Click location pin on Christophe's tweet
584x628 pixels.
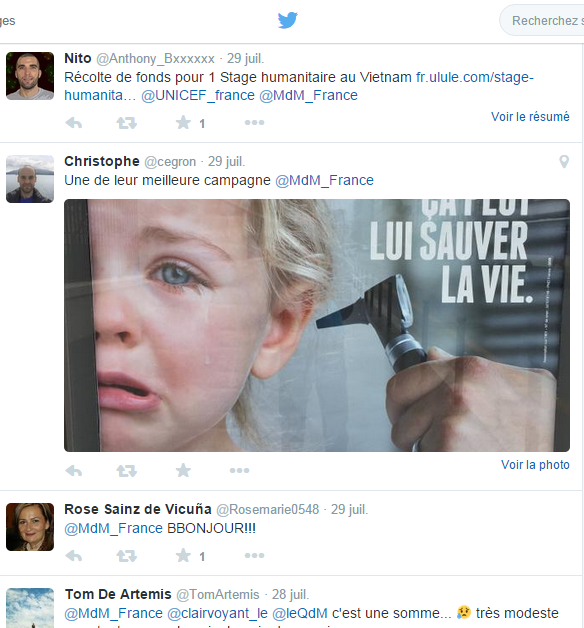coord(564,161)
